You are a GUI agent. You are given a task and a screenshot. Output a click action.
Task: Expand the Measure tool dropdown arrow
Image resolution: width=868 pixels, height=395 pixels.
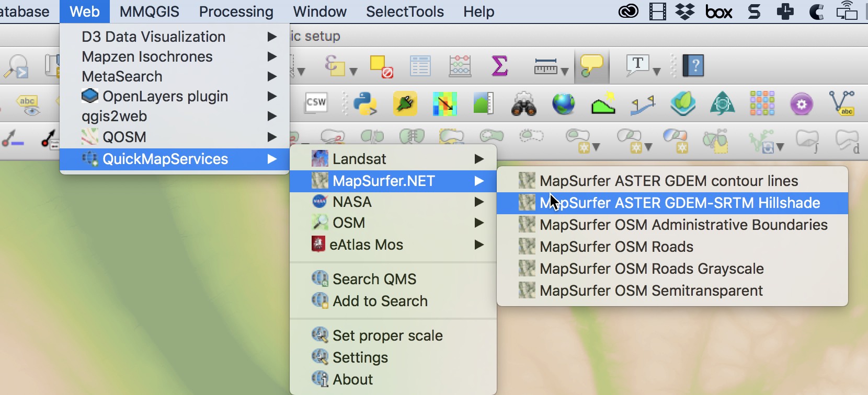coord(565,72)
